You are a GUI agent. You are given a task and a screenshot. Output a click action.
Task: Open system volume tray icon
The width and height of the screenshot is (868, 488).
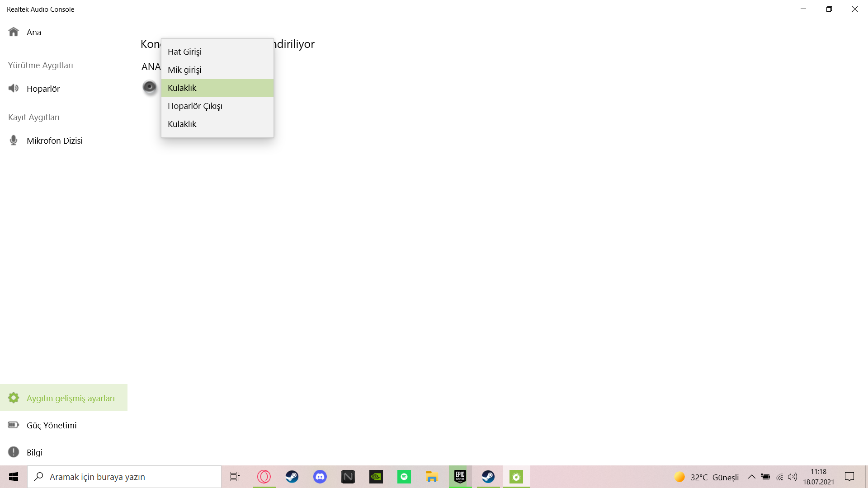pos(793,477)
